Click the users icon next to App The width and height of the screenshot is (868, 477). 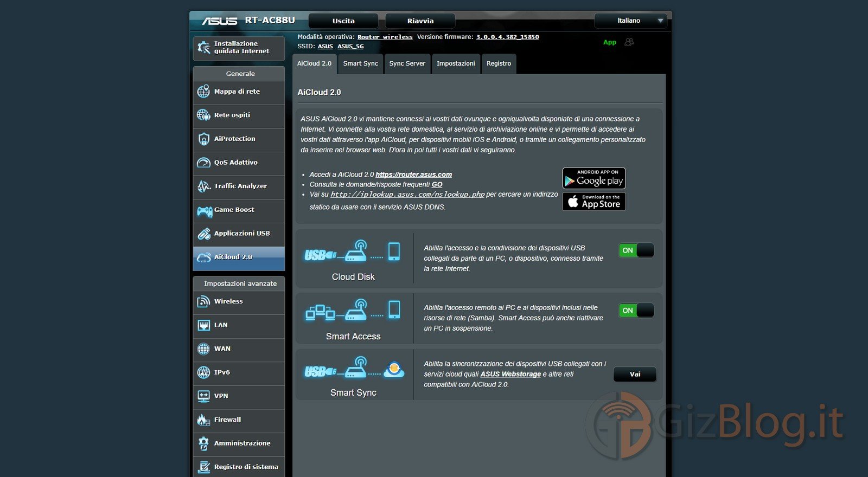point(629,42)
